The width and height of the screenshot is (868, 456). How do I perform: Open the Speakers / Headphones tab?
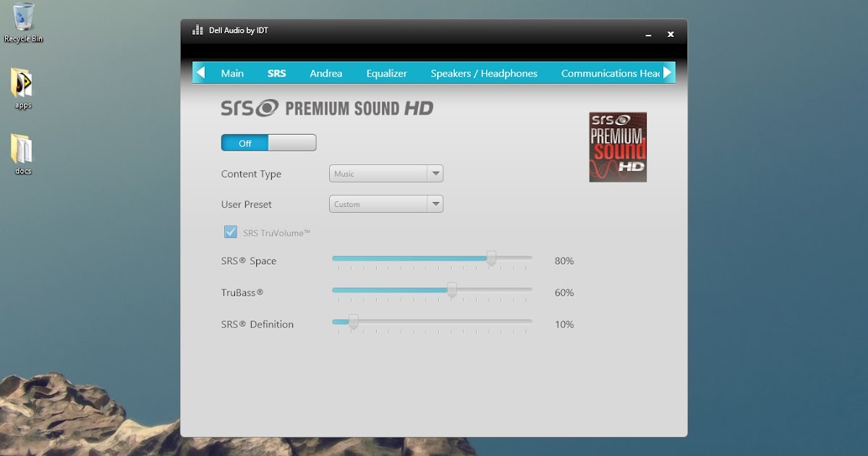click(x=483, y=72)
